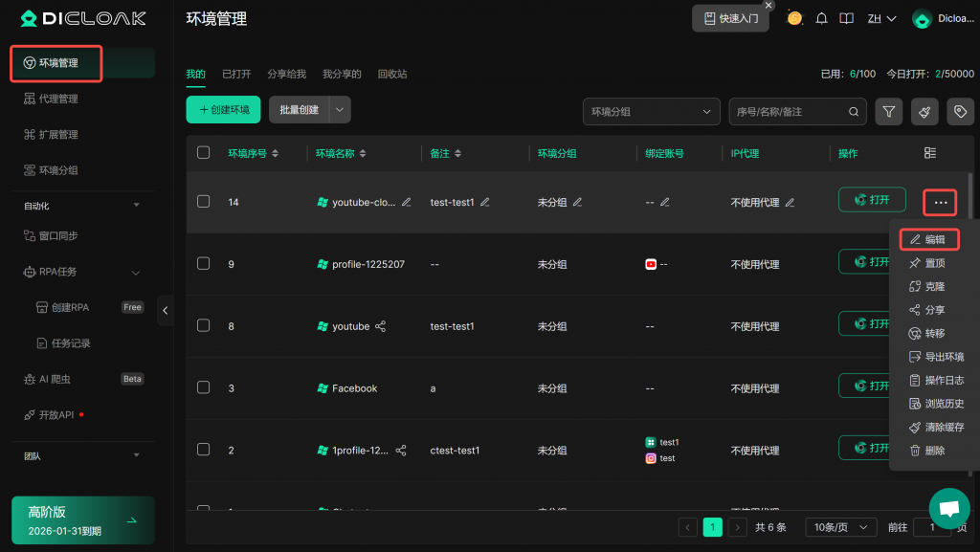Change the 10条/页 page size dropdown
This screenshot has height=552, width=980.
840,527
